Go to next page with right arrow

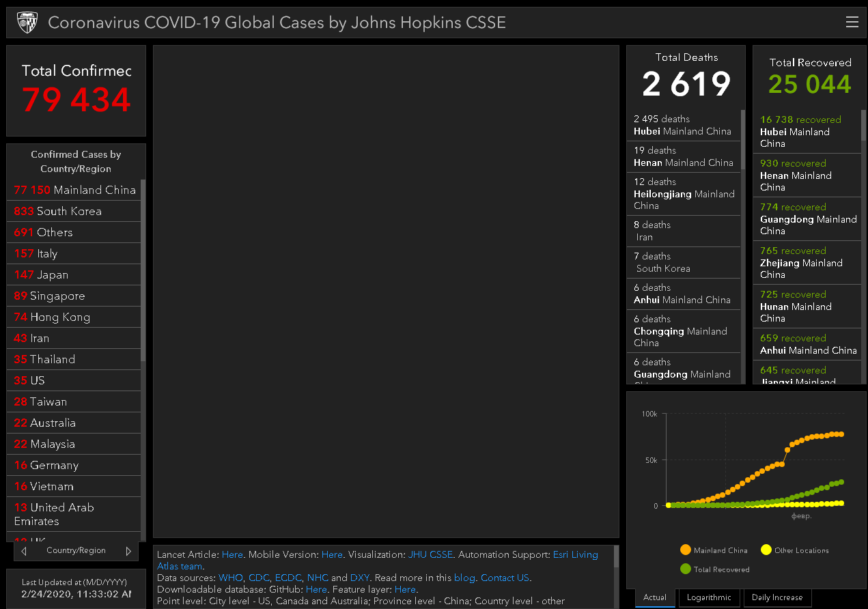128,551
